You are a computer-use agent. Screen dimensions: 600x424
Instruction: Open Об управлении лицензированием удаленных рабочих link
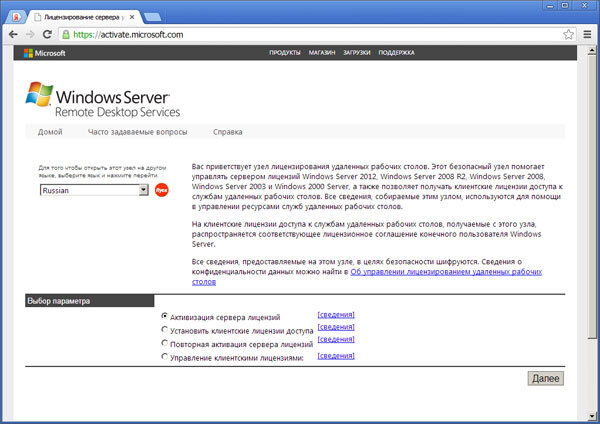click(x=446, y=272)
